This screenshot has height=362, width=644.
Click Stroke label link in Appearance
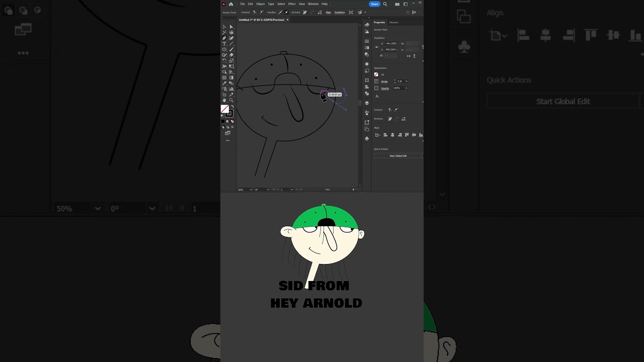coord(384,81)
